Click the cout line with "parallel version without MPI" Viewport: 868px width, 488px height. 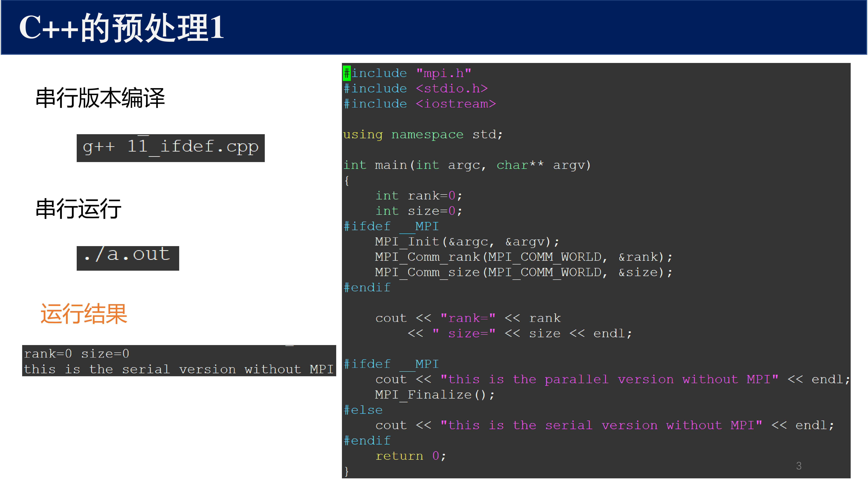(613, 380)
